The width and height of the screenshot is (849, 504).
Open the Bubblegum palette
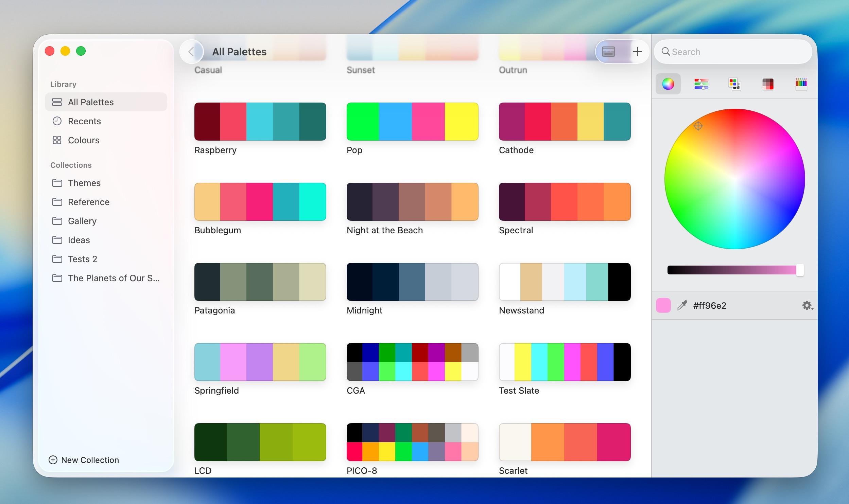tap(260, 202)
